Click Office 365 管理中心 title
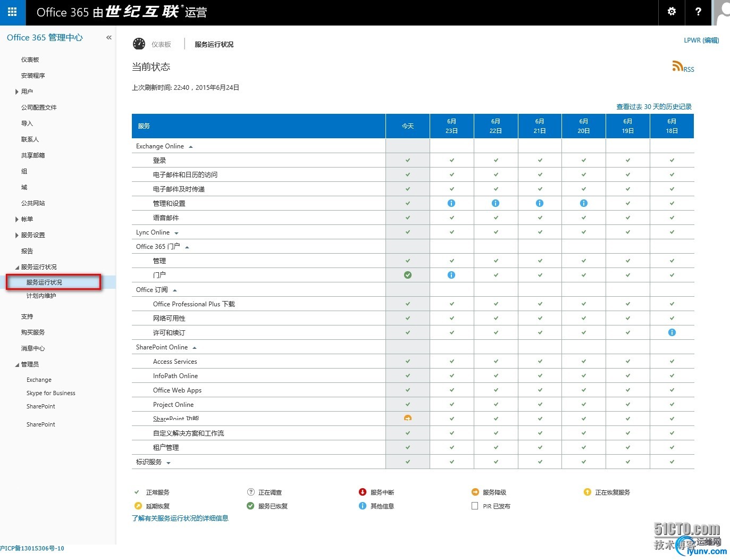Screen dimensions: 730x560 pyautogui.click(x=45, y=38)
